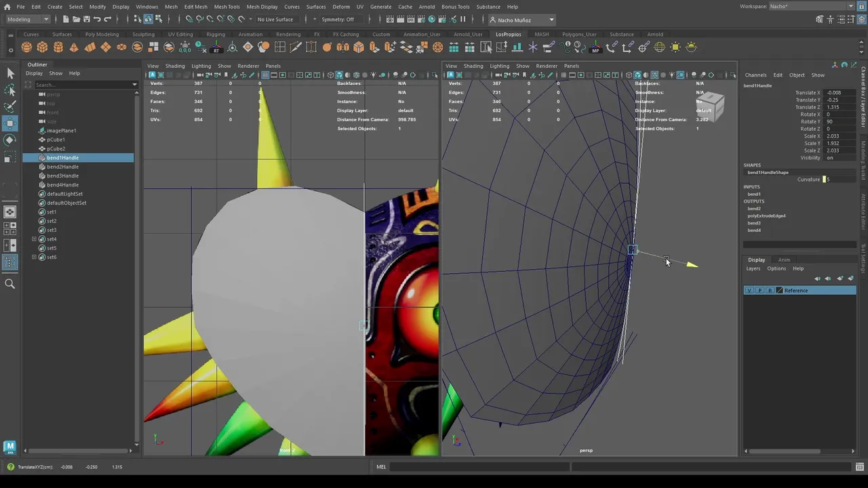868x488 pixels.
Task: Click the MP axis shelf icon
Action: [x=595, y=47]
